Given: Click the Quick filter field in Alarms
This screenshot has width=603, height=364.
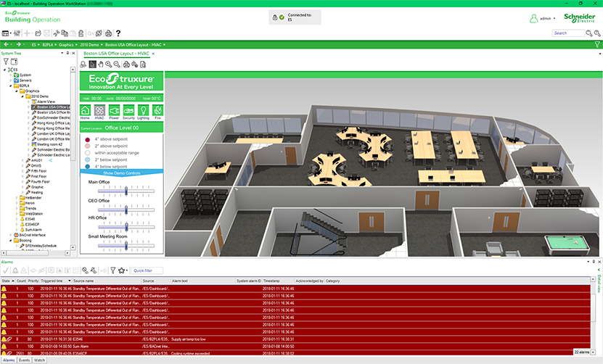Looking at the screenshot, I should [147, 270].
